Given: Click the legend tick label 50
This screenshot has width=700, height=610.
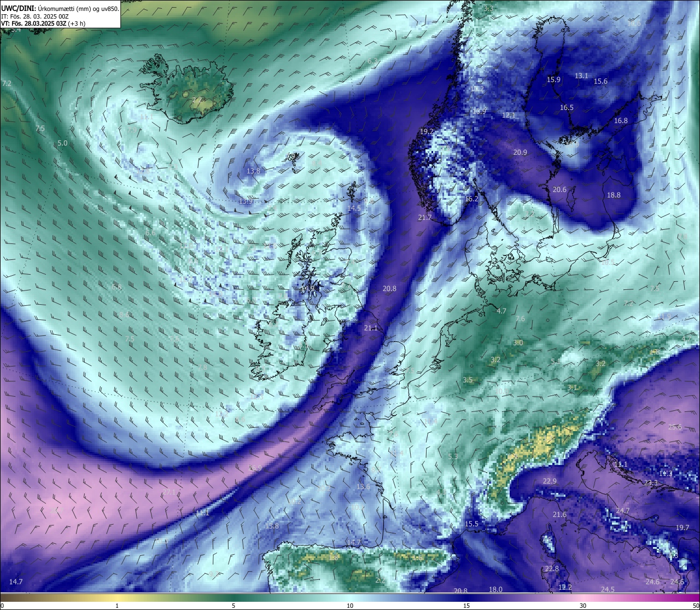Looking at the screenshot, I should click(696, 606).
